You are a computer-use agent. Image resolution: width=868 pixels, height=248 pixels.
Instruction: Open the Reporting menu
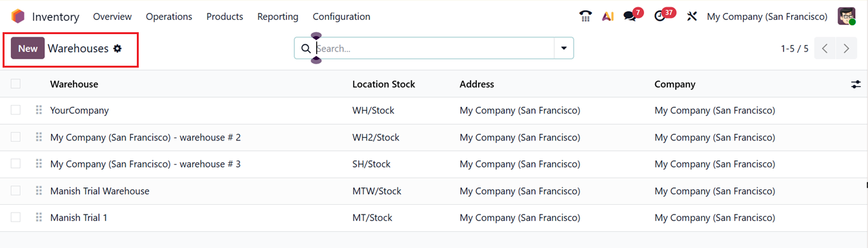(278, 17)
